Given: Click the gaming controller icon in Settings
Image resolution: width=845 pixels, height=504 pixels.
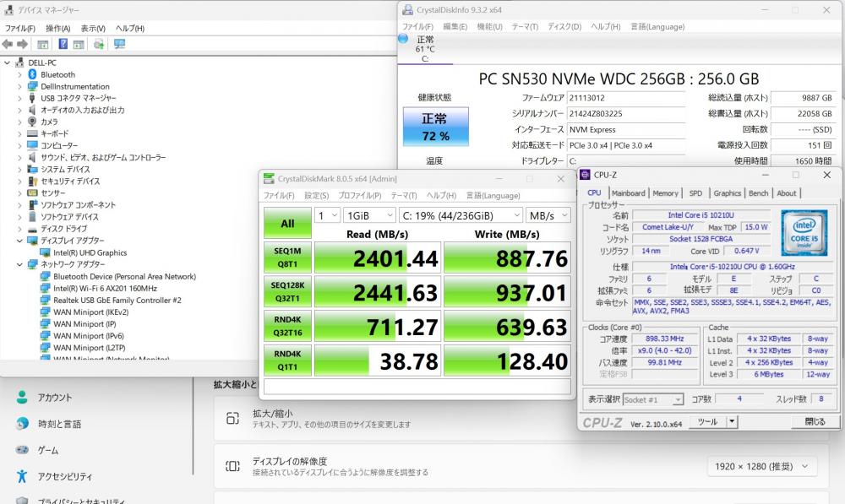Looking at the screenshot, I should (22, 450).
